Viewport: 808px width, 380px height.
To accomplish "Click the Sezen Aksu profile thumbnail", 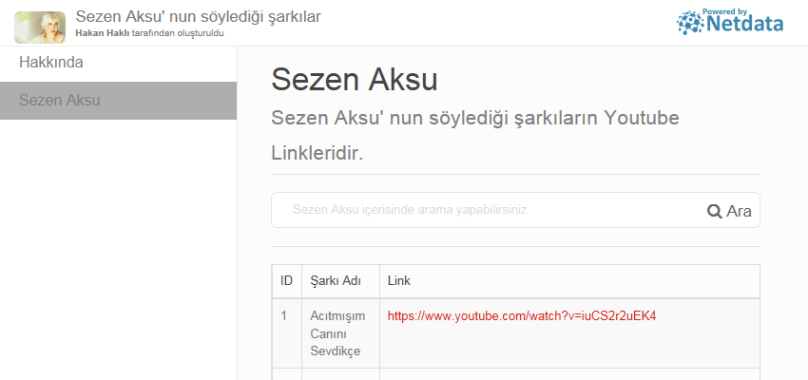I will (40, 27).
